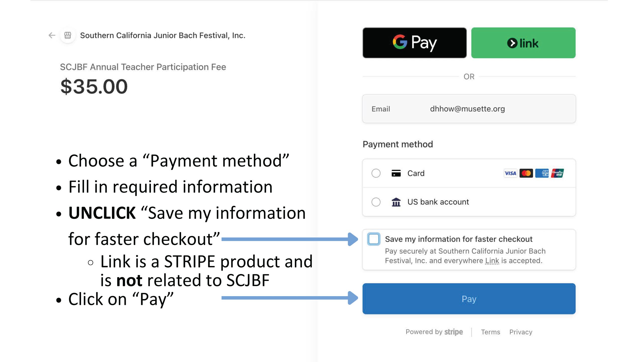
Task: Click the Visa logo icon
Action: click(510, 173)
